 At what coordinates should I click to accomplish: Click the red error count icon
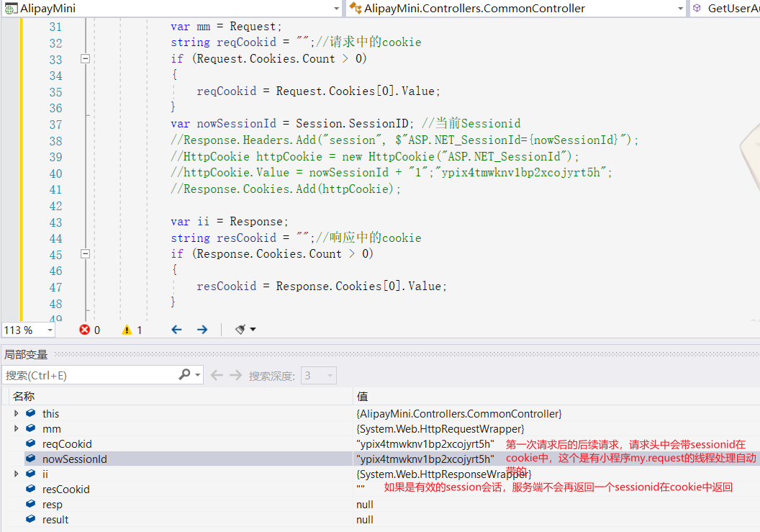point(85,330)
